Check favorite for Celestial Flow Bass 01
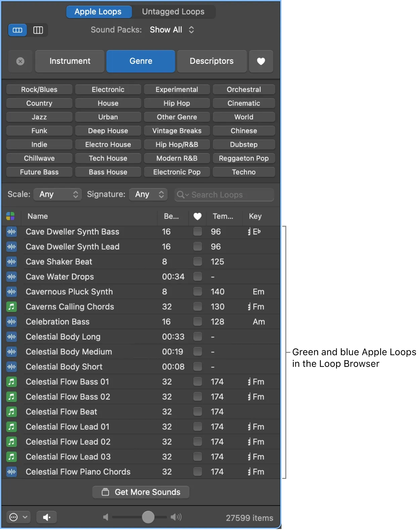Image resolution: width=420 pixels, height=530 pixels. [x=198, y=382]
